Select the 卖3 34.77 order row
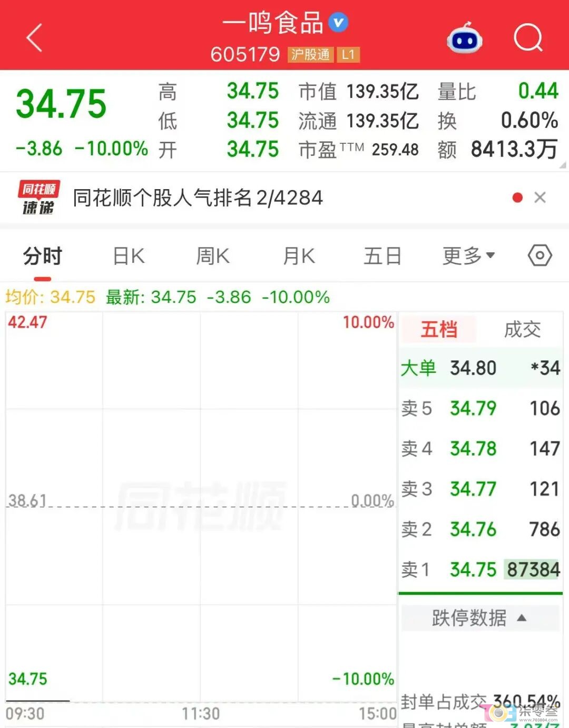 480,489
